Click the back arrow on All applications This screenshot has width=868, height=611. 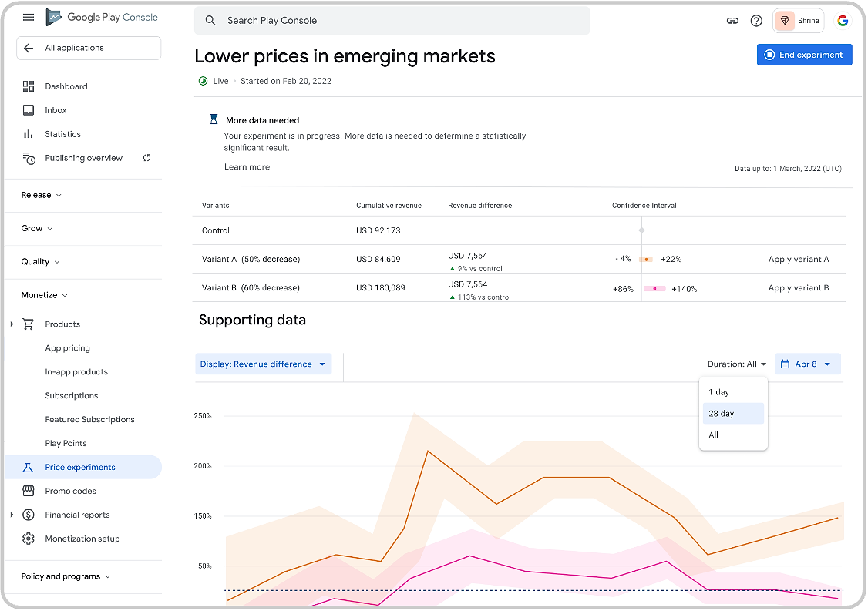29,48
